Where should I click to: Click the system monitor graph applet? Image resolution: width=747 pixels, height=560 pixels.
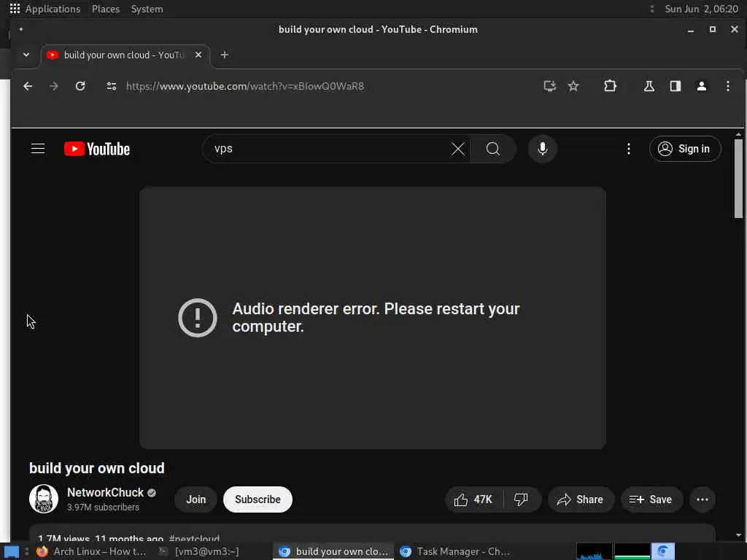[x=613, y=551]
